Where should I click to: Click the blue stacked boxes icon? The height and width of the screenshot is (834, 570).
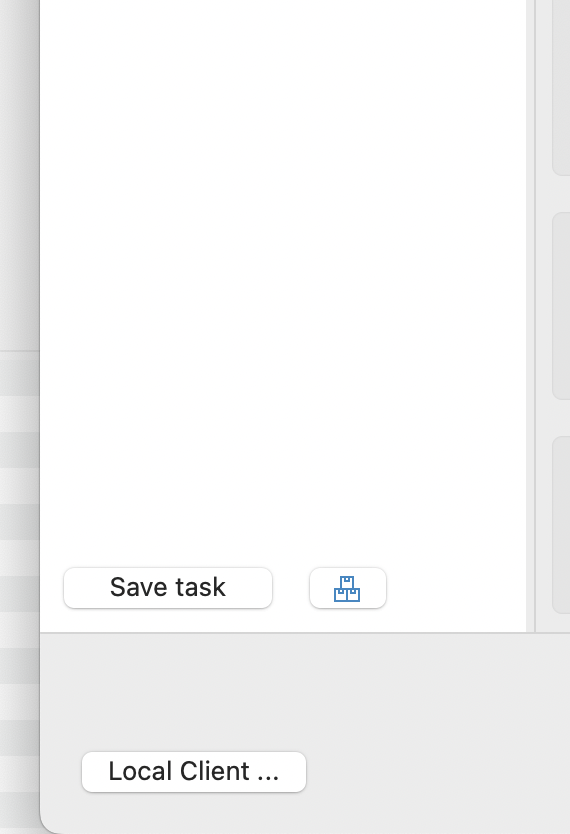(347, 588)
